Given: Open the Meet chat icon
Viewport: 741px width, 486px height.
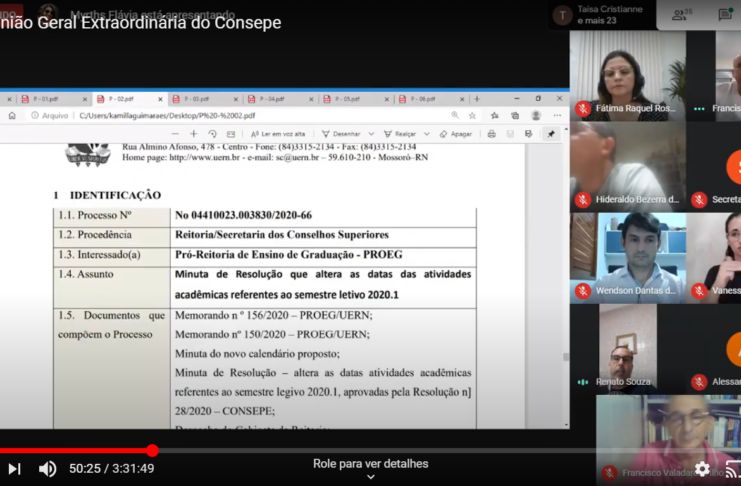Looking at the screenshot, I should tap(725, 15).
